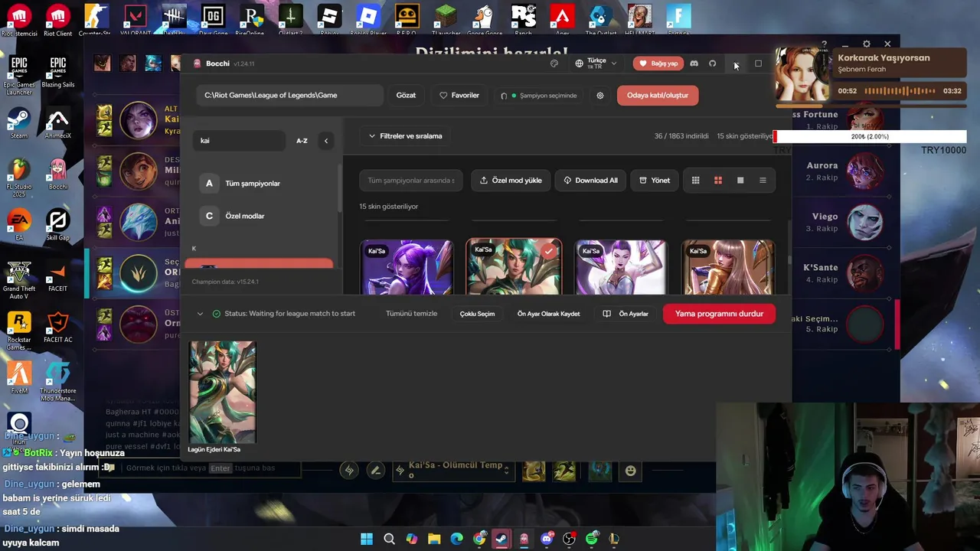980x551 pixels.
Task: Open Ön Ayarlar presets button
Action: [x=626, y=314]
